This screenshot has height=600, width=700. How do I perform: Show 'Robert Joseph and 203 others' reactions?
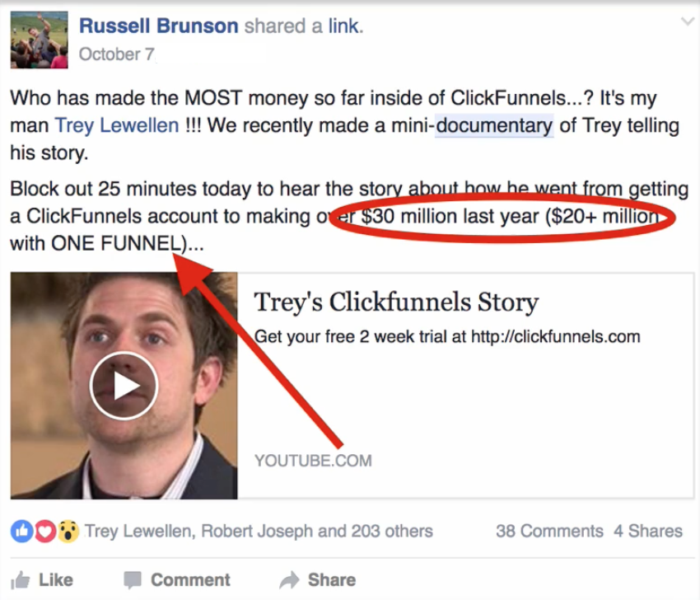317,532
